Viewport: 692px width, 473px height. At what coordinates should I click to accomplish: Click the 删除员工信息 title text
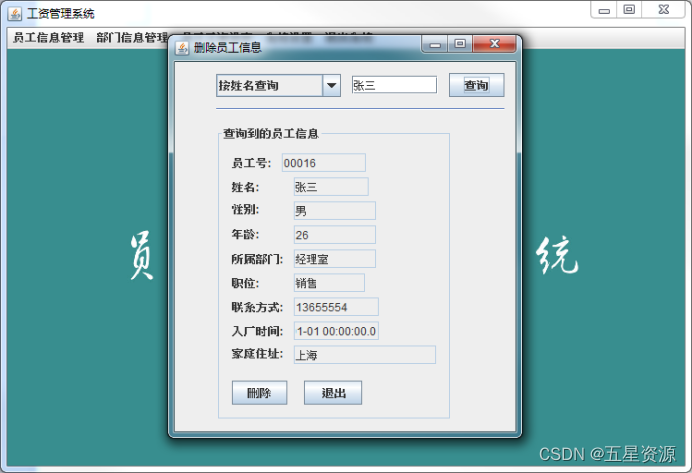point(227,48)
